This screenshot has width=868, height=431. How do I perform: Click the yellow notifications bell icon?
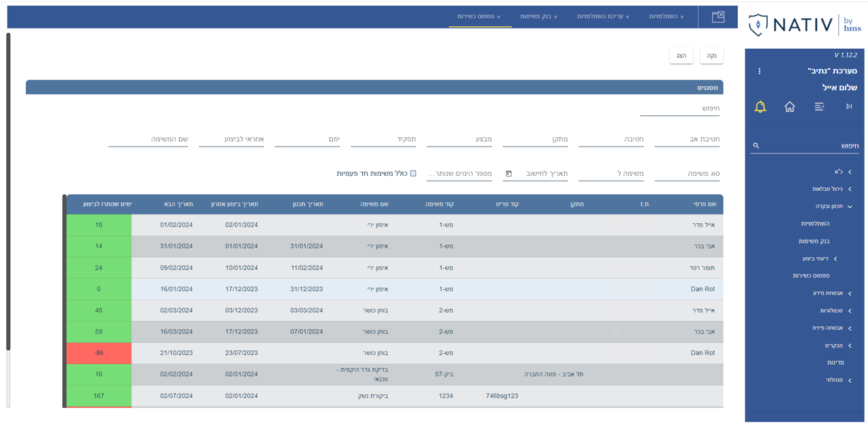[x=760, y=107]
